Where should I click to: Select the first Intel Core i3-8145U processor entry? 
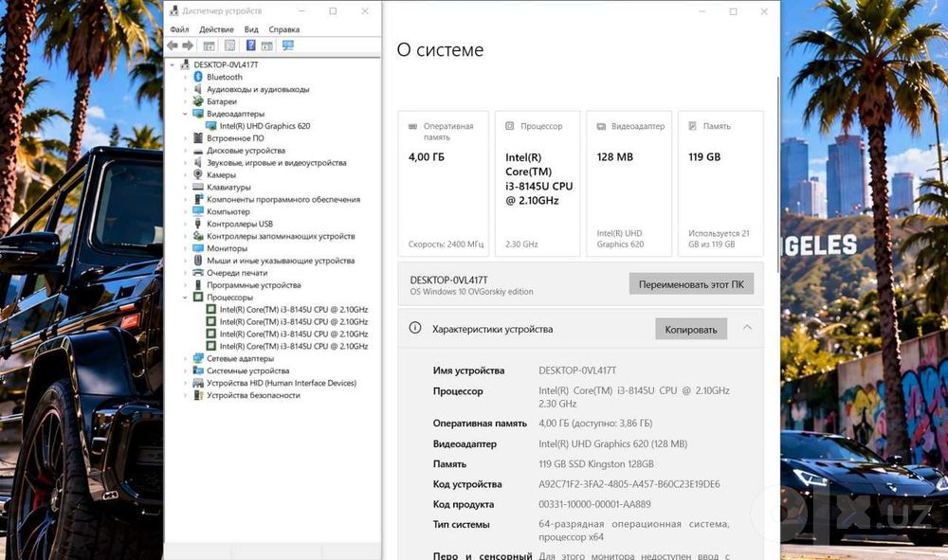[293, 309]
